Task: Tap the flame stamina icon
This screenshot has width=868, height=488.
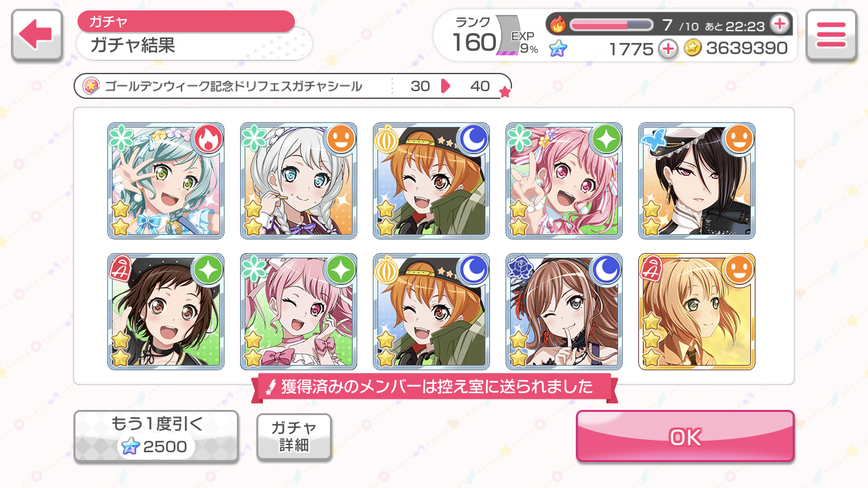Action: (558, 25)
